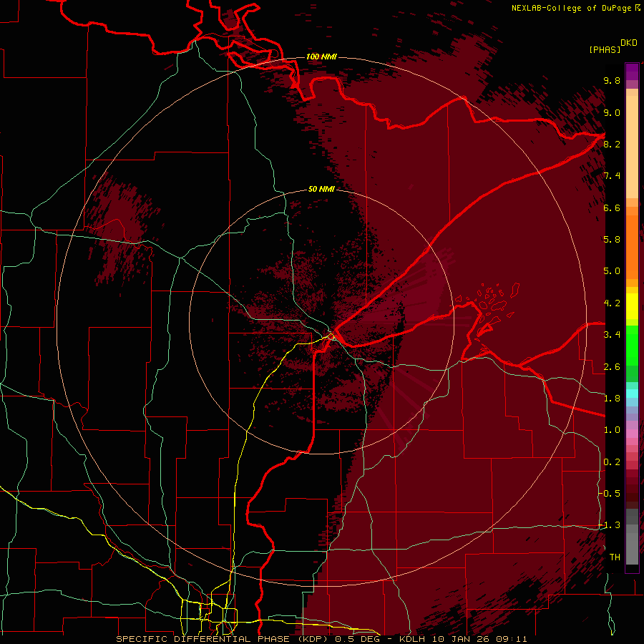The image size is (644, 644).
Task: Click the 9.8 value on color scale
Action: point(612,81)
